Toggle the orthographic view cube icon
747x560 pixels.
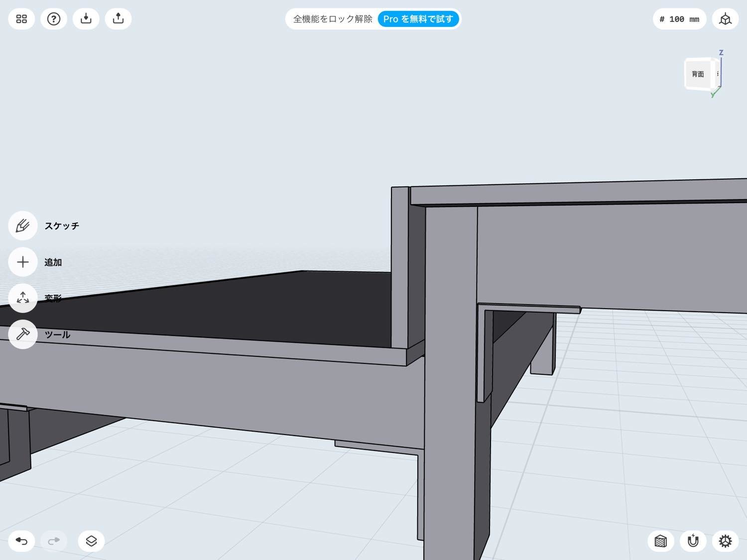[725, 19]
